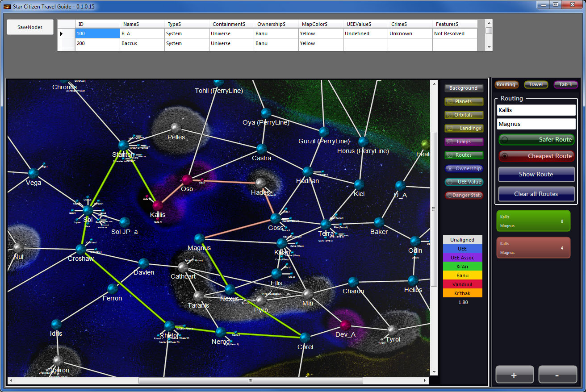Choose the Danger Stat. radio option
The image size is (586, 392).
click(449, 196)
